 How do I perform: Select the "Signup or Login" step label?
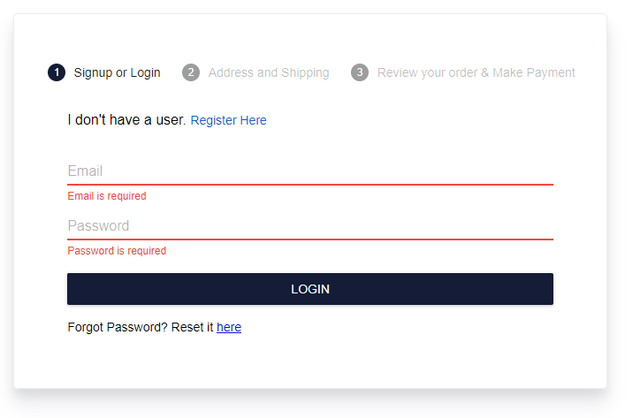(x=117, y=73)
